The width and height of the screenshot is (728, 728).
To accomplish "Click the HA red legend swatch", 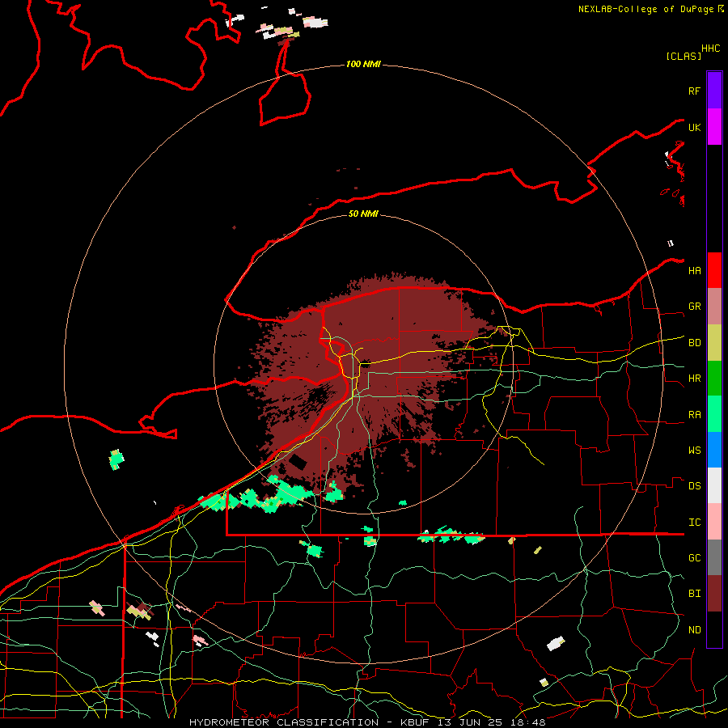I will (x=714, y=270).
